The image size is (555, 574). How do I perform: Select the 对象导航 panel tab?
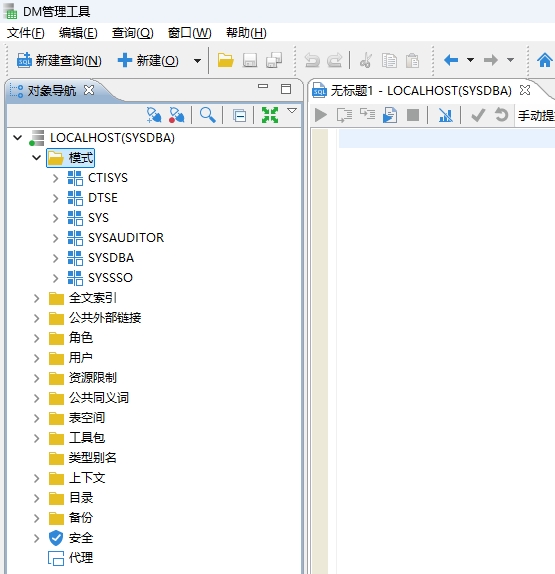[51, 90]
